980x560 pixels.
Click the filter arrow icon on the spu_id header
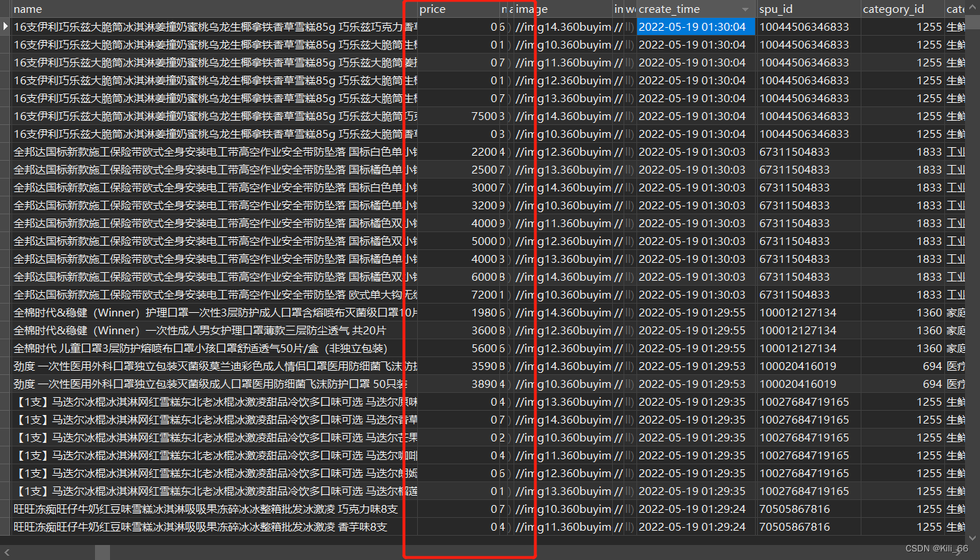coord(854,9)
